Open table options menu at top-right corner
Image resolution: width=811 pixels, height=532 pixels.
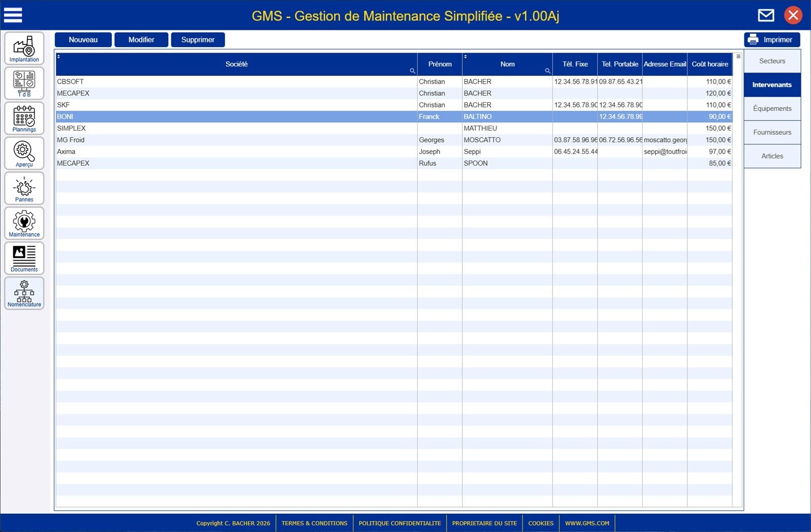738,56
